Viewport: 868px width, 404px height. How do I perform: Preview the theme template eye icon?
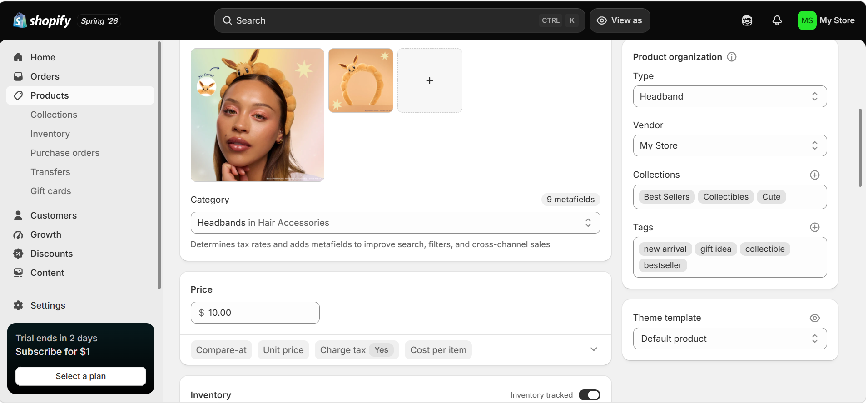click(815, 318)
